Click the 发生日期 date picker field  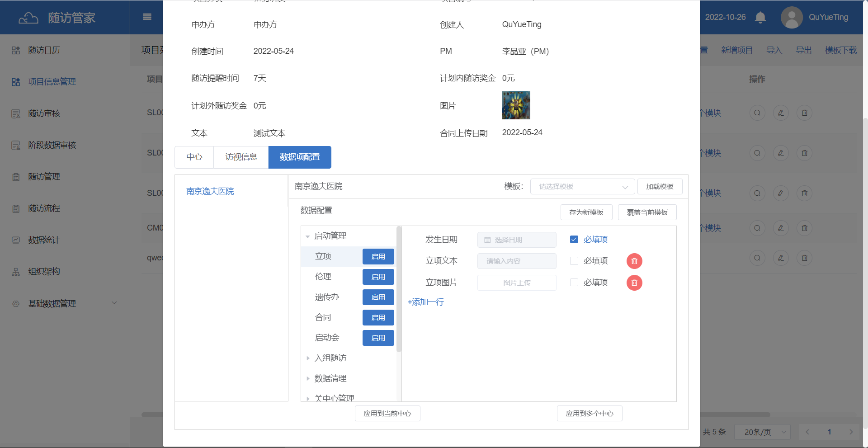click(517, 240)
